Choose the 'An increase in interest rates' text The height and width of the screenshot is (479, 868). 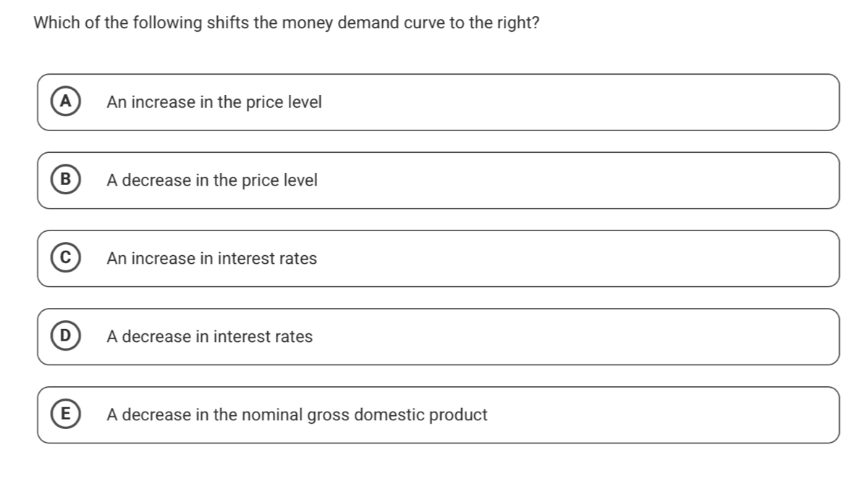point(211,259)
